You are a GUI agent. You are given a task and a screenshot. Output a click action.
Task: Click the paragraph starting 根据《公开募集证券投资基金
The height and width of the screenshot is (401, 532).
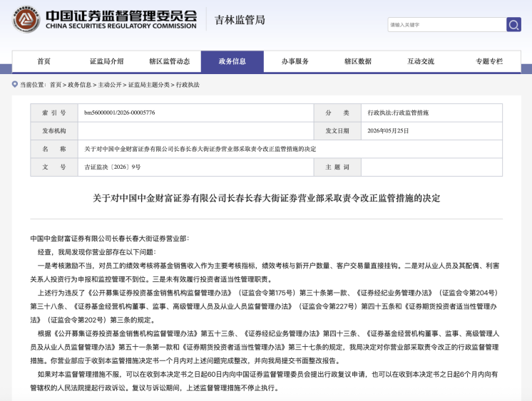tap(265, 347)
